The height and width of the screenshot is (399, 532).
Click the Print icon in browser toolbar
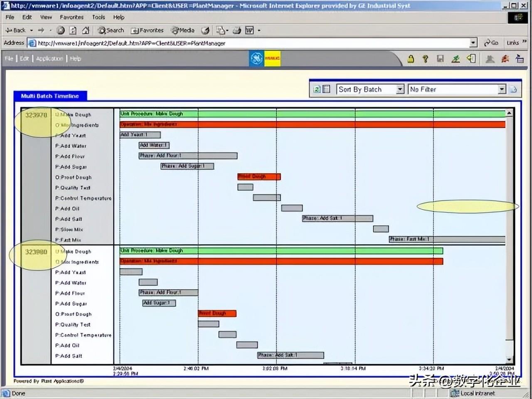tap(237, 30)
